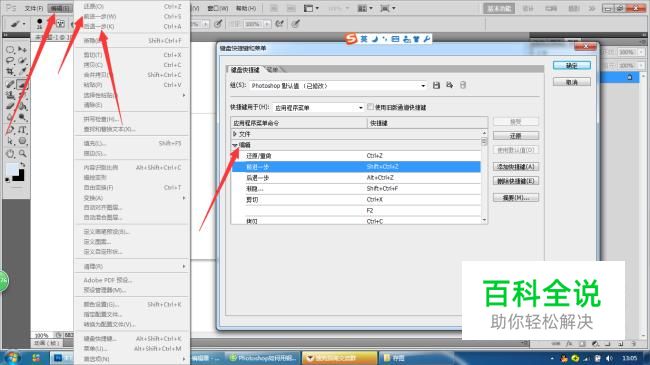The width and height of the screenshot is (650, 365).
Task: Open the foreground color swatch
Action: pyautogui.click(x=12, y=170)
